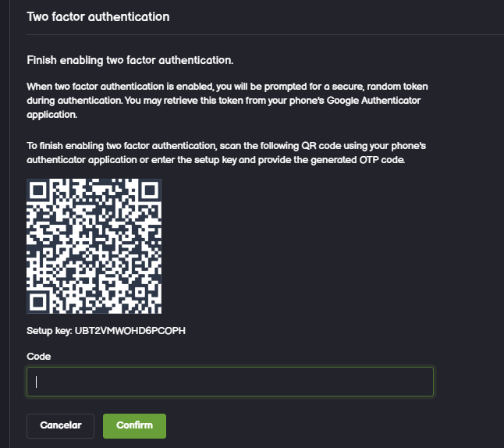This screenshot has width=504, height=448.
Task: Click the Confirm button
Action: [x=134, y=425]
